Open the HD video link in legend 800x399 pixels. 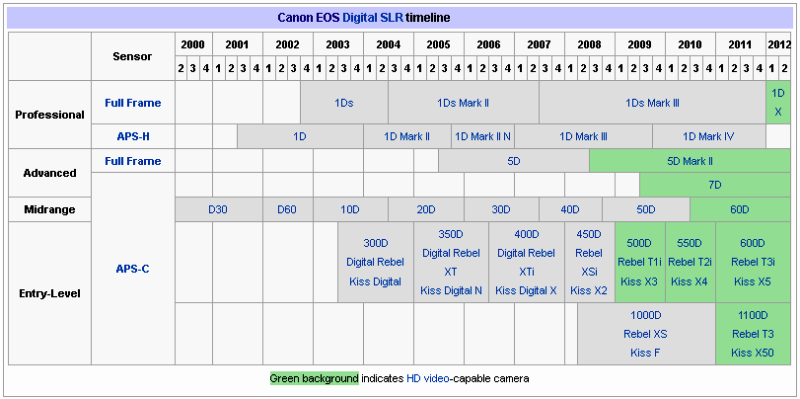[x=428, y=379]
